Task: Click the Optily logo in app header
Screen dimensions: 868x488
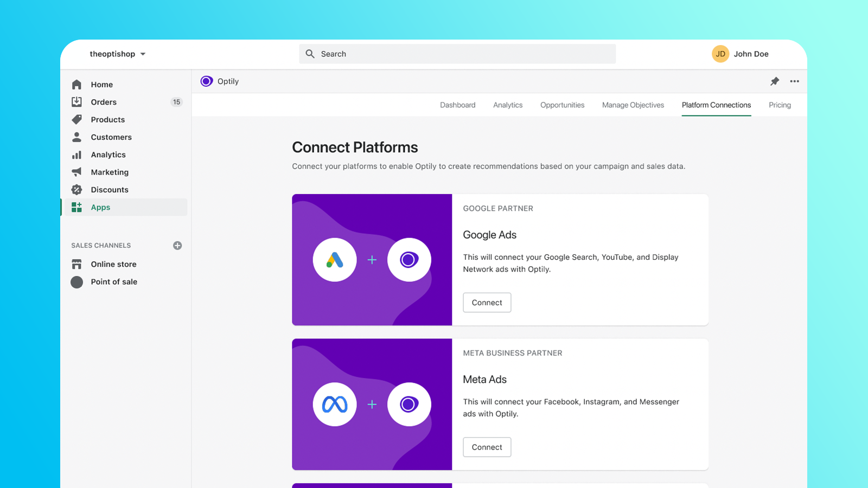Action: (206, 81)
